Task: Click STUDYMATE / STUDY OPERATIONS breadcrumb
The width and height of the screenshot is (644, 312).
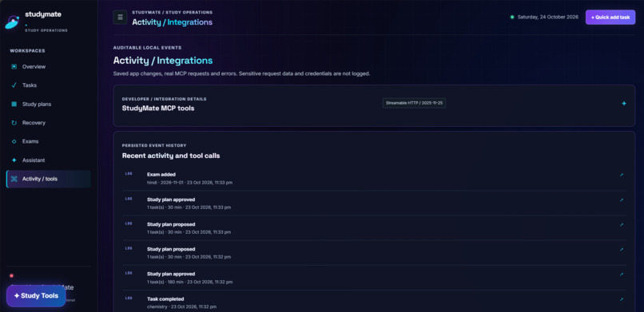Action: point(172,12)
